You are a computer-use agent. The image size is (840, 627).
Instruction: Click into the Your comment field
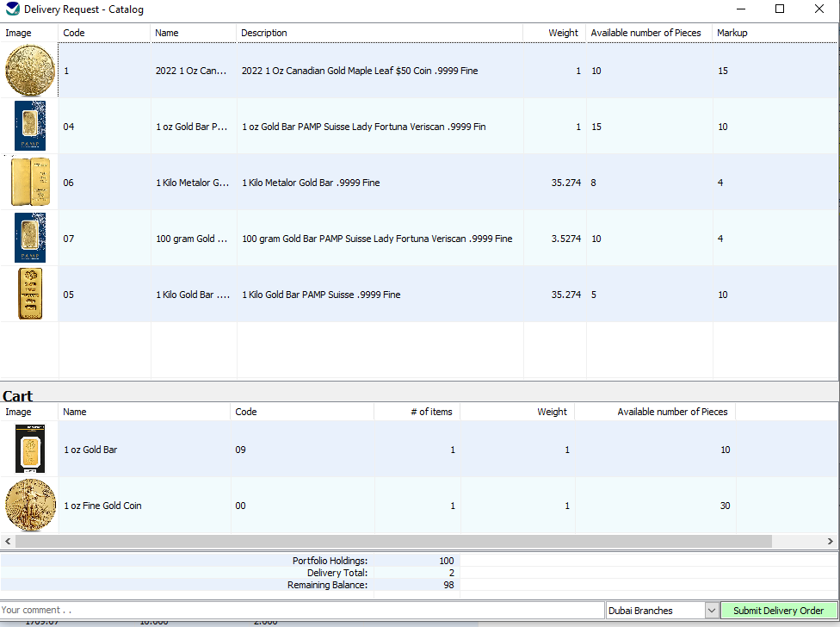301,611
